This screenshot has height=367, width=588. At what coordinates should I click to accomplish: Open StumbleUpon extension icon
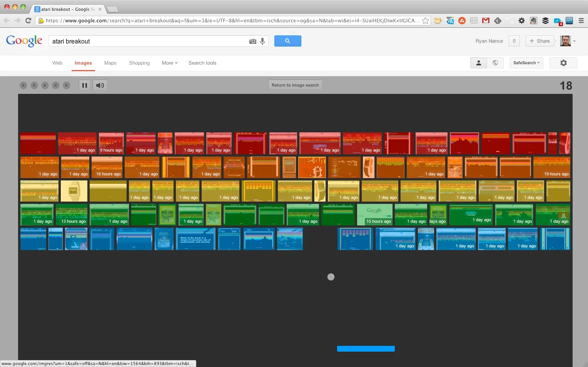coord(462,21)
